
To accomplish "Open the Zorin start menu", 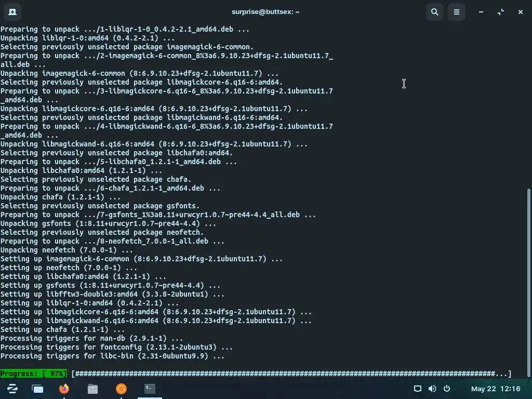I will pos(12,389).
